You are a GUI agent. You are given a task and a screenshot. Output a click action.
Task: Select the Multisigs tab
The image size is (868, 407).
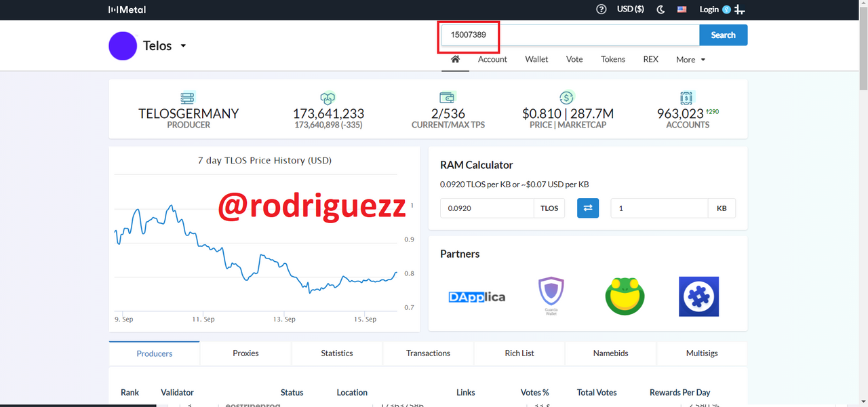pyautogui.click(x=702, y=353)
